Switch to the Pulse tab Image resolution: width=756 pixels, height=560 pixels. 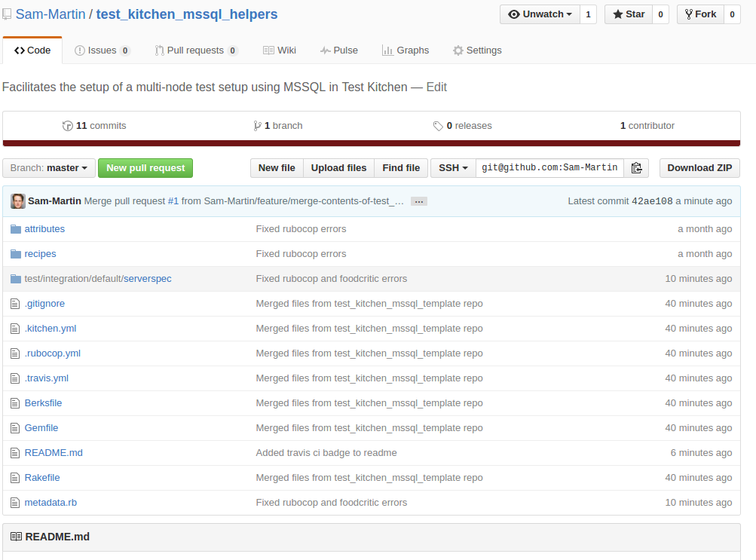[339, 50]
